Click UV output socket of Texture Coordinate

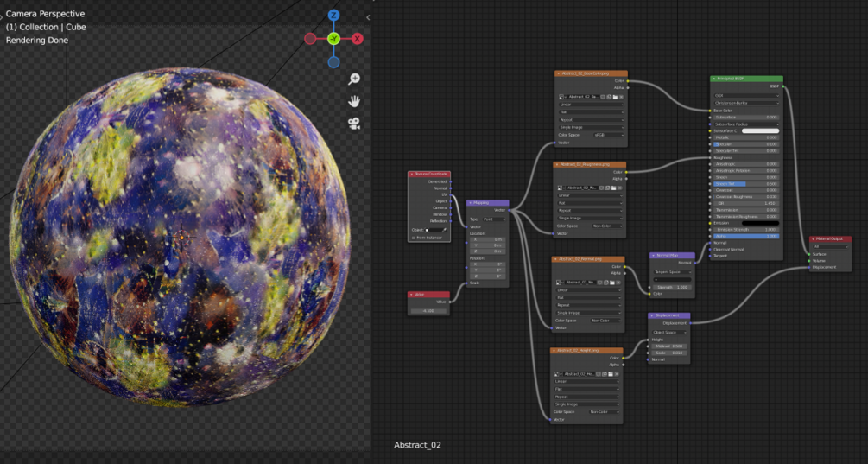pyautogui.click(x=451, y=195)
